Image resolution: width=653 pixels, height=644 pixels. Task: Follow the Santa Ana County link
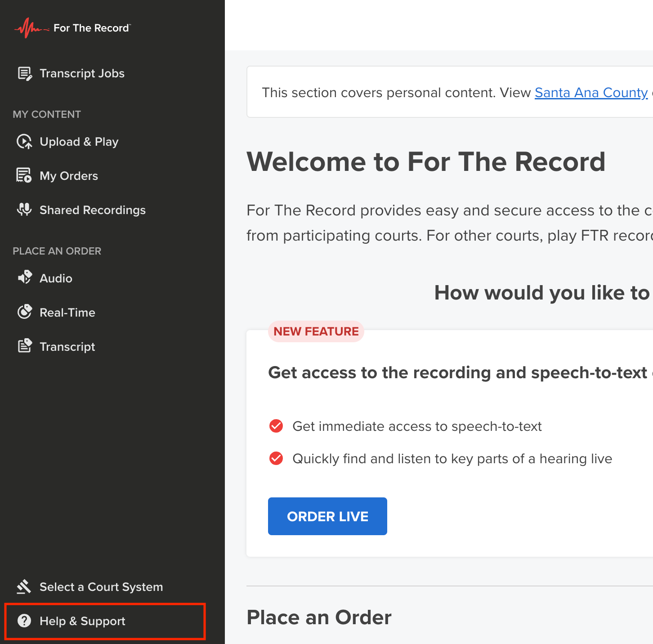[x=591, y=93]
